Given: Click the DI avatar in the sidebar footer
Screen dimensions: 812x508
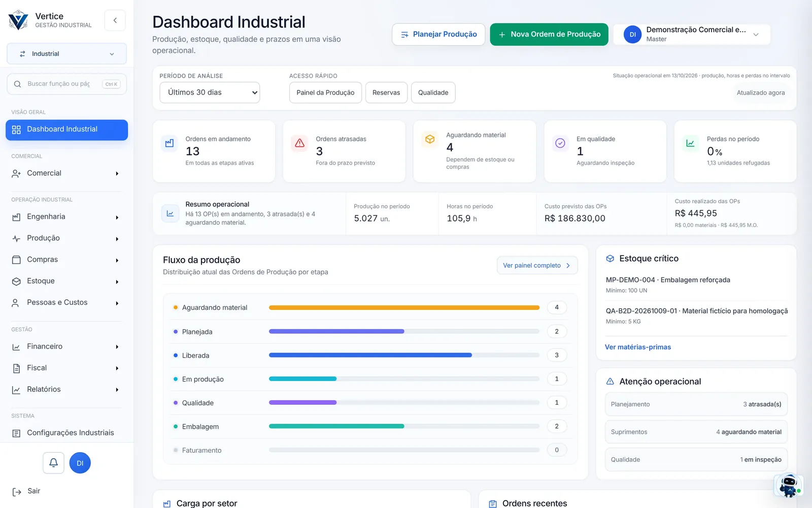Looking at the screenshot, I should click(x=80, y=463).
